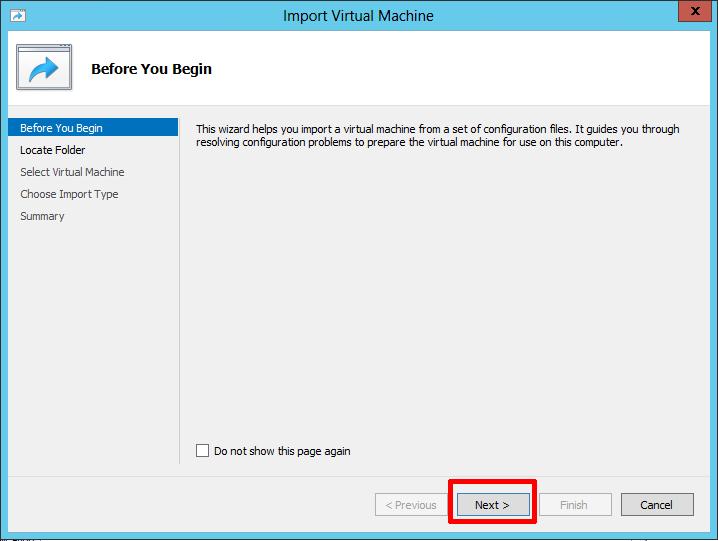Image resolution: width=718 pixels, height=541 pixels.
Task: Go to the Locate Folder step
Action: (x=53, y=150)
